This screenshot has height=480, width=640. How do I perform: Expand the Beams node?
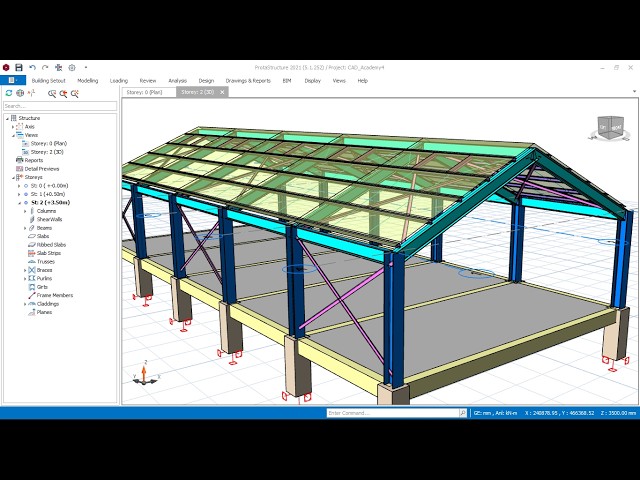25,228
